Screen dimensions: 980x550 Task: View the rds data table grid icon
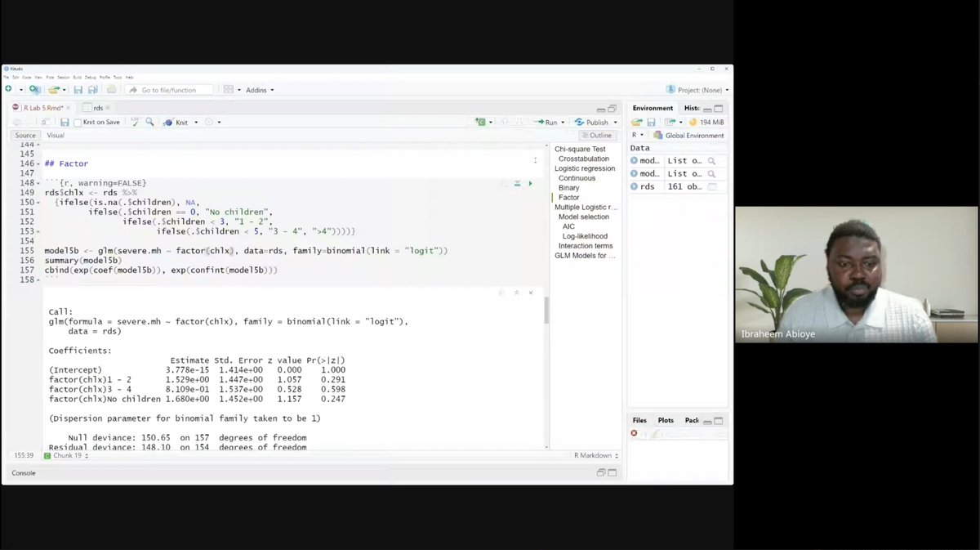pos(712,186)
